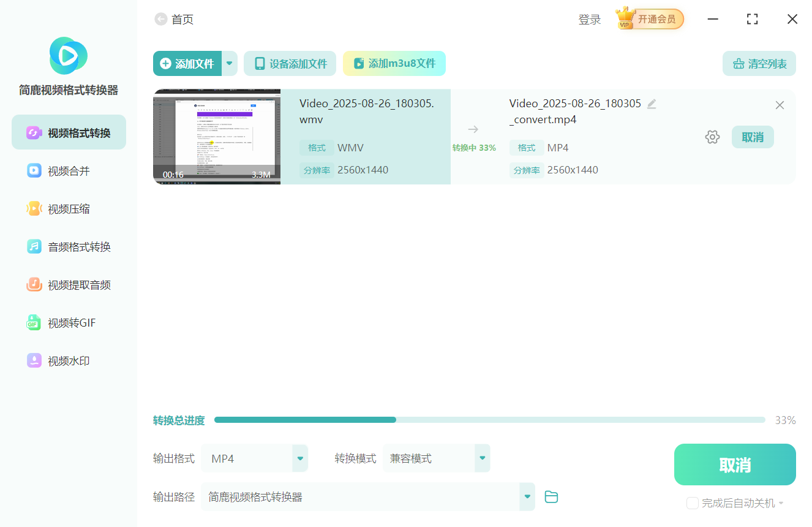
Task: Click the back arrow next to 首页
Action: click(161, 20)
